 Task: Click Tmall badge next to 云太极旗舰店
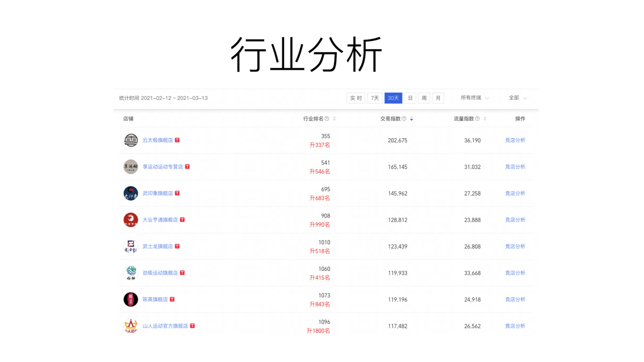pyautogui.click(x=177, y=140)
